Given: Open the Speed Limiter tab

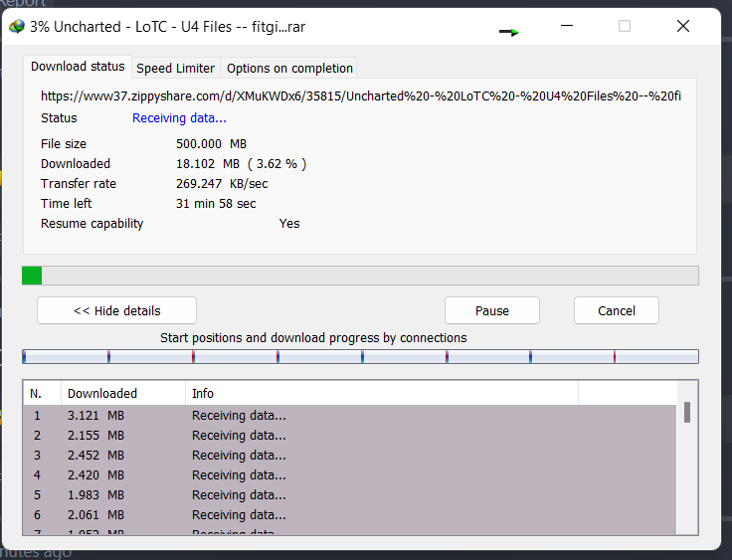Looking at the screenshot, I should [175, 69].
